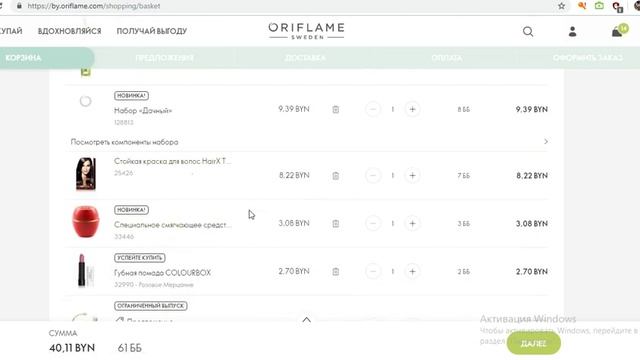The height and width of the screenshot is (360, 640).
Task: Click the НОВИНКА! badge on Набор «Дачный»
Action: pyautogui.click(x=131, y=96)
